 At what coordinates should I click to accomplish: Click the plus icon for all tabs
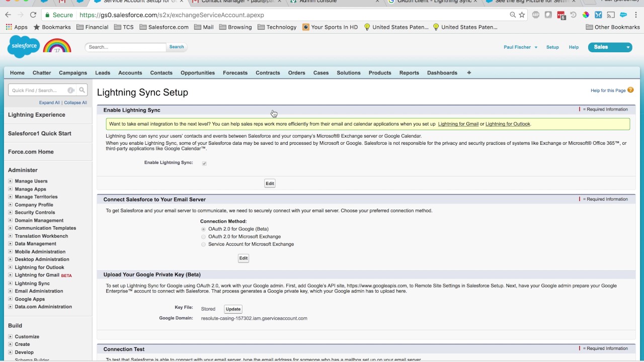[x=469, y=73]
